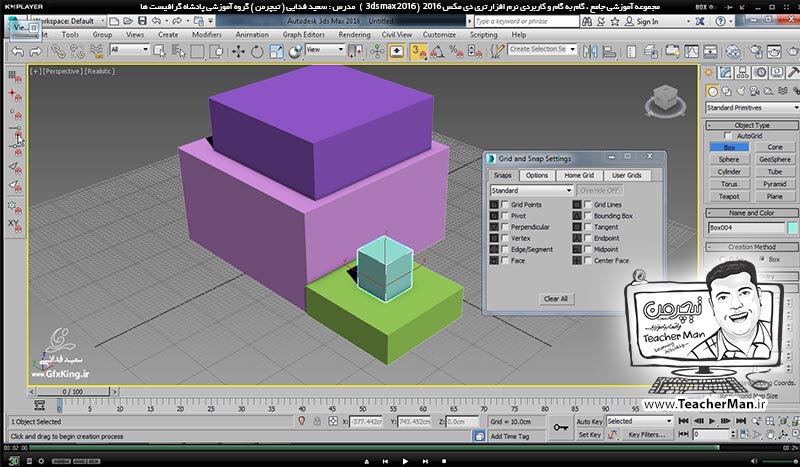Open the Selected key filter dropdown

tap(639, 421)
